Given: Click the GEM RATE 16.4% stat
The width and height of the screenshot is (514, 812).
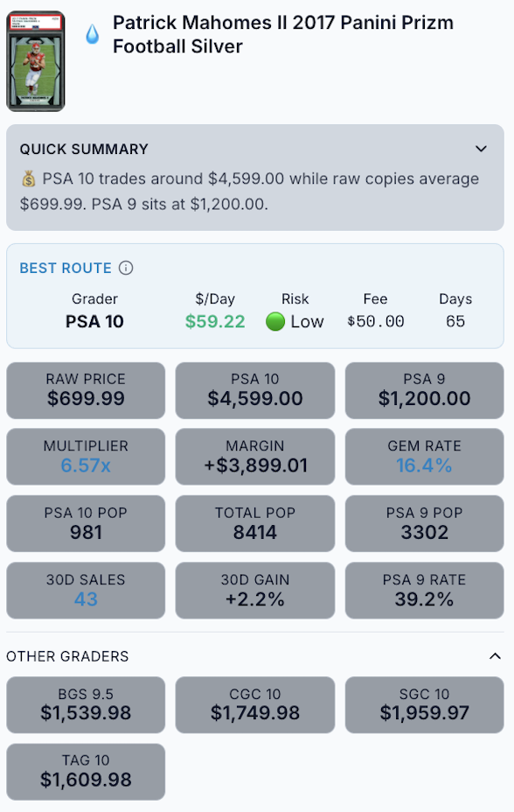Looking at the screenshot, I should [424, 456].
